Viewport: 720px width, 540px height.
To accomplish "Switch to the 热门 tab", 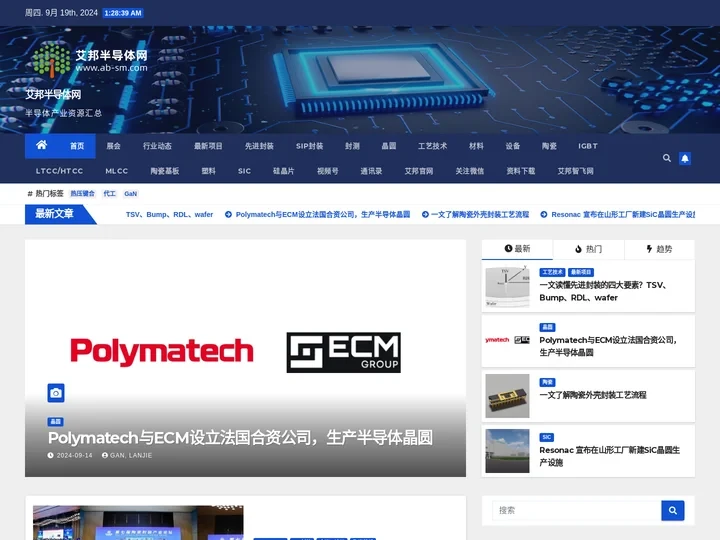I will click(588, 249).
